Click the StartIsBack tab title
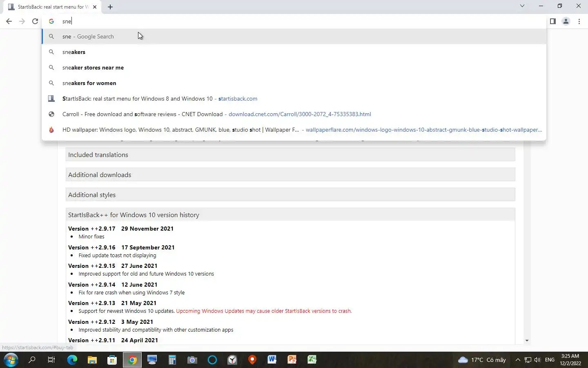The image size is (588, 368). tap(53, 7)
